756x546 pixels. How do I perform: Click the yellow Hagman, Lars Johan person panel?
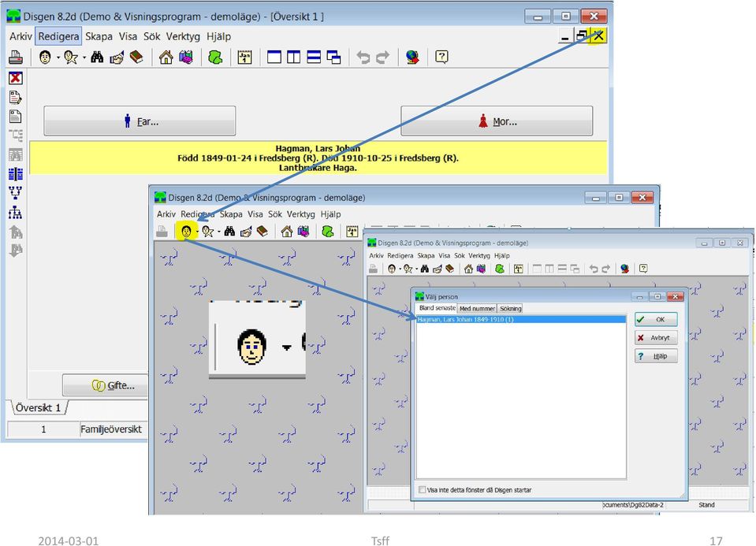318,158
